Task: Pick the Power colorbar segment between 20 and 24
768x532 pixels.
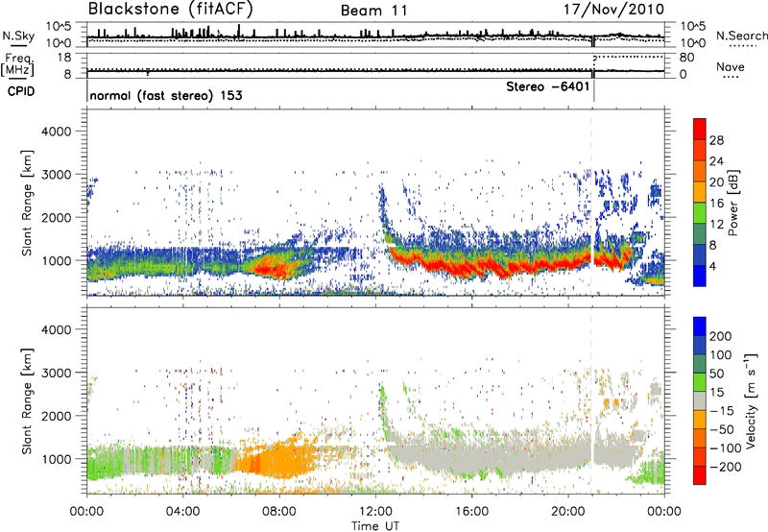Action: click(700, 172)
